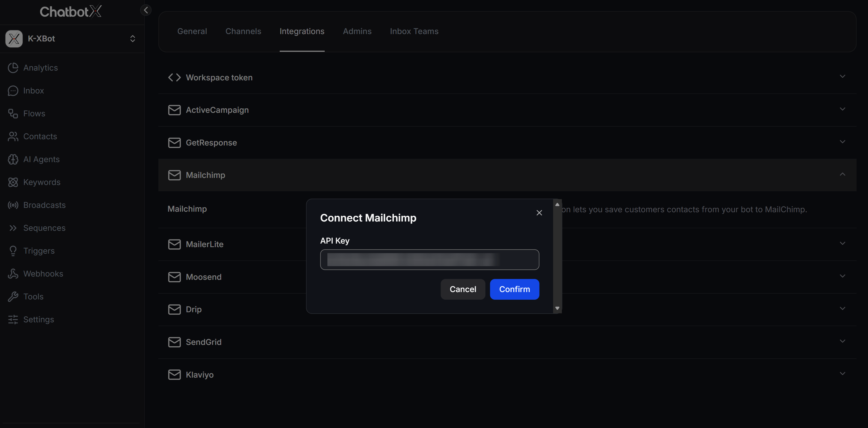Open Contacts via sidebar label

click(x=40, y=136)
